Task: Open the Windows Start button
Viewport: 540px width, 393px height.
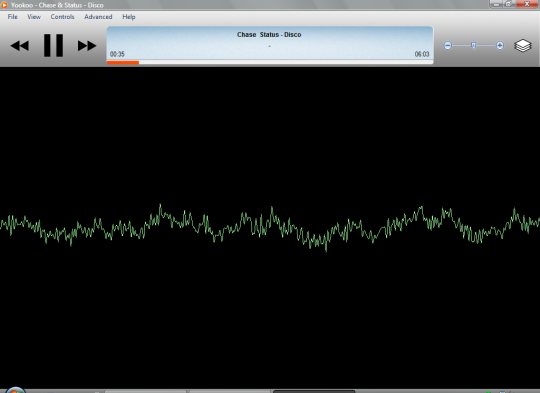Action: click(15, 390)
